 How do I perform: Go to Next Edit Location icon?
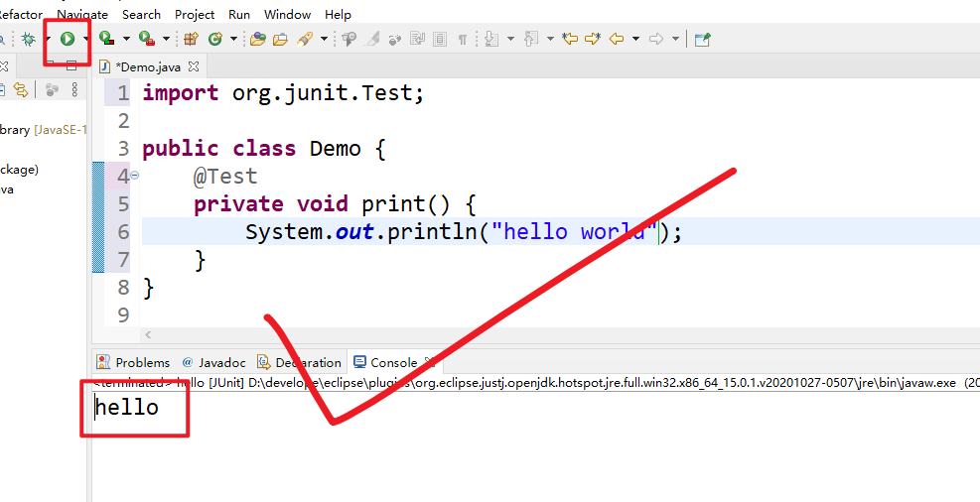pyautogui.click(x=593, y=40)
